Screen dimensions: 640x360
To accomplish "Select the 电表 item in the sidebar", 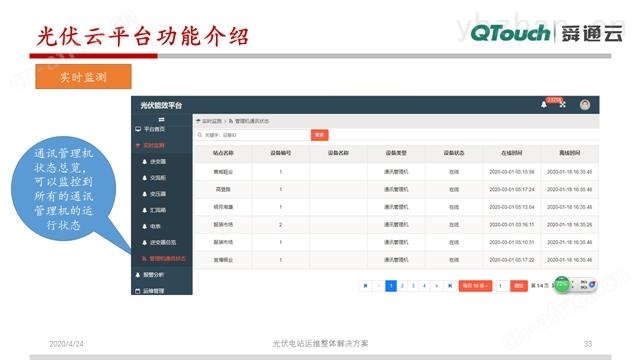I will point(151,226).
